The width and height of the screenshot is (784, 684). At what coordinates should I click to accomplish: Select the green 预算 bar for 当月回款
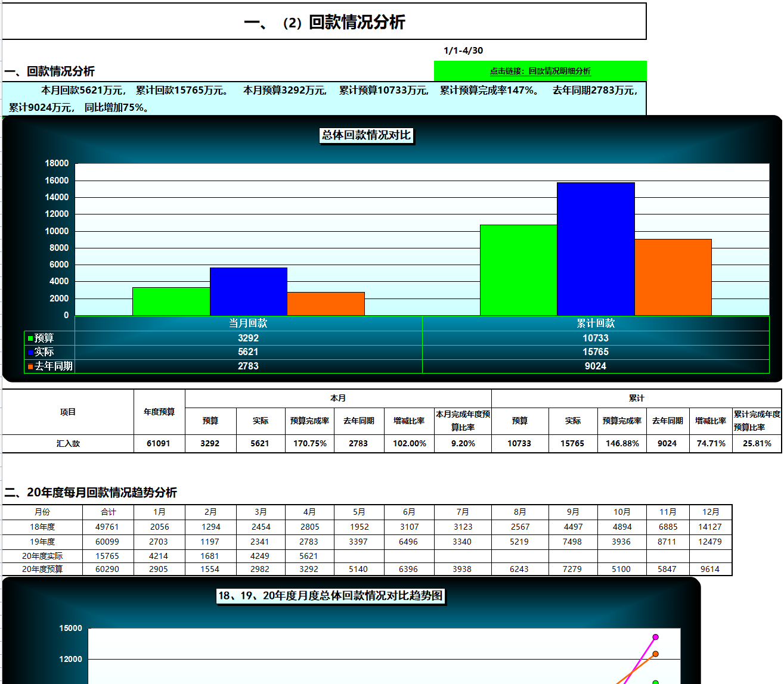tap(172, 301)
